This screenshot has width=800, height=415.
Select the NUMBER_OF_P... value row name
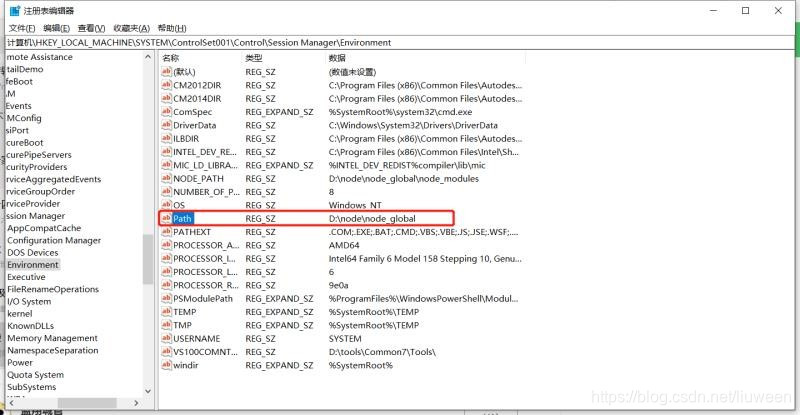tap(206, 191)
